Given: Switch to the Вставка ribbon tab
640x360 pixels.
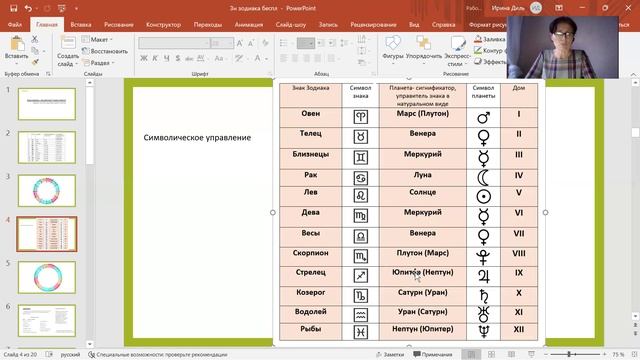Looking at the screenshot, I should (x=81, y=24).
